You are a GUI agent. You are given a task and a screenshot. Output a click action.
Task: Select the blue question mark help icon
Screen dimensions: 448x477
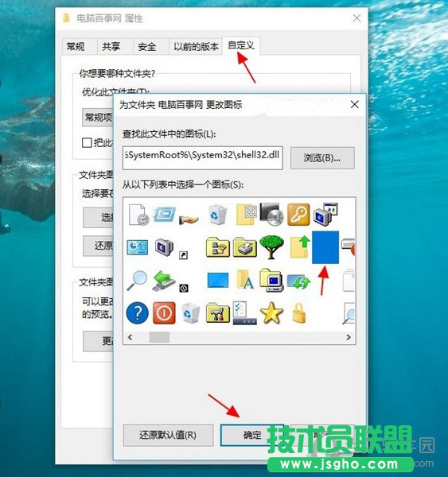138,312
